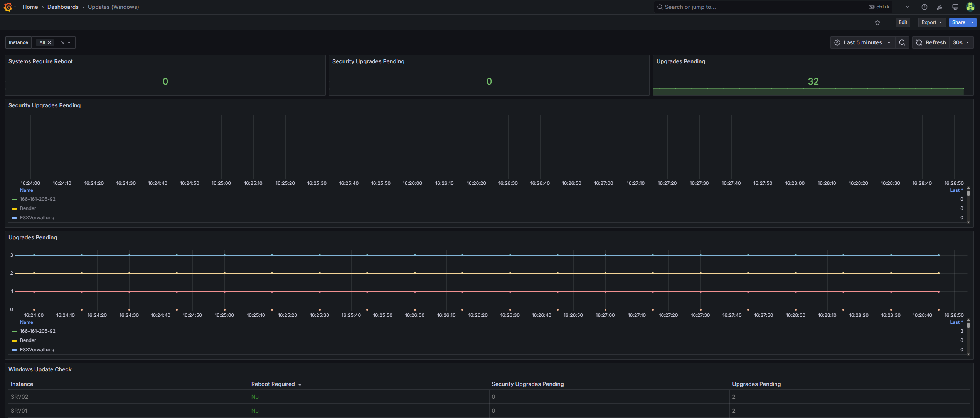Go to Home breadcrumb
This screenshot has width=980, height=418.
pos(30,7)
